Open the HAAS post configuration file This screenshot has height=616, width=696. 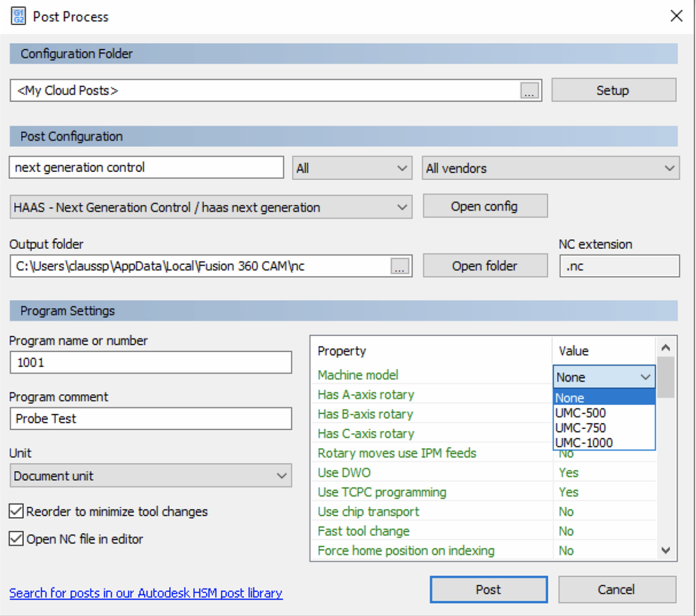(485, 205)
